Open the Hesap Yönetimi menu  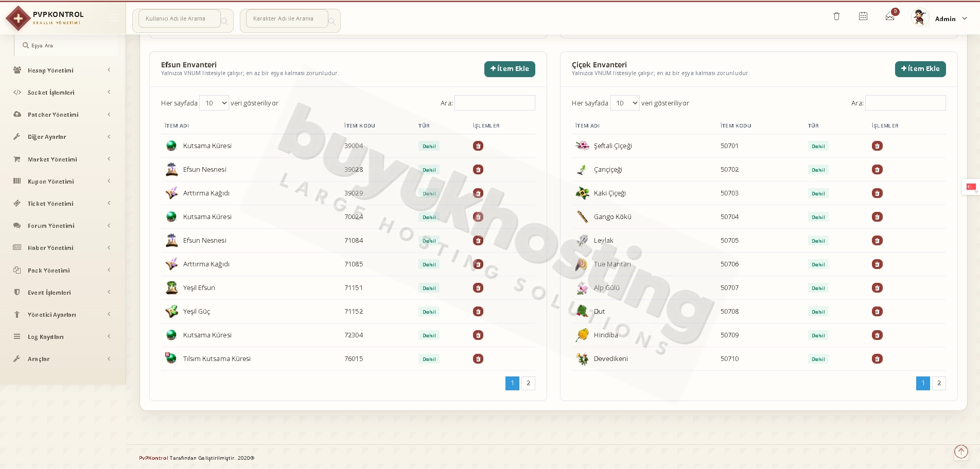pos(63,70)
